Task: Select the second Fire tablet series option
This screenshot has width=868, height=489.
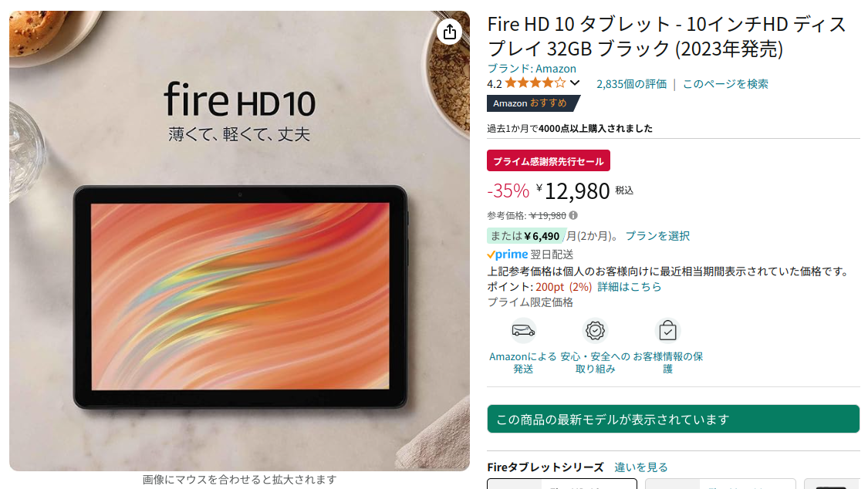Action: click(x=720, y=484)
